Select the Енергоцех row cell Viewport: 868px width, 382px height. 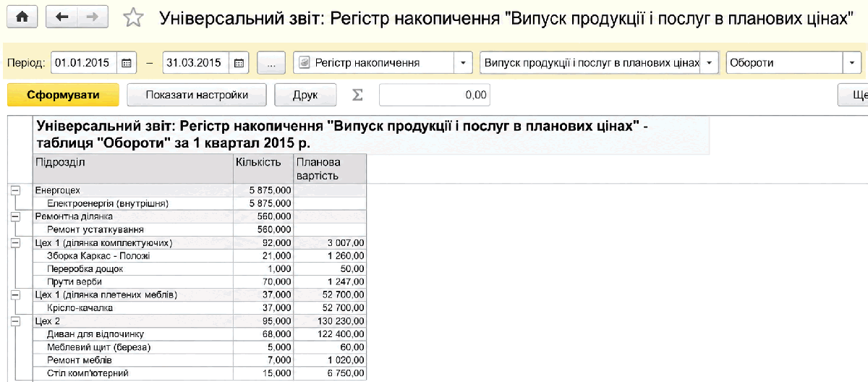pyautogui.click(x=133, y=190)
